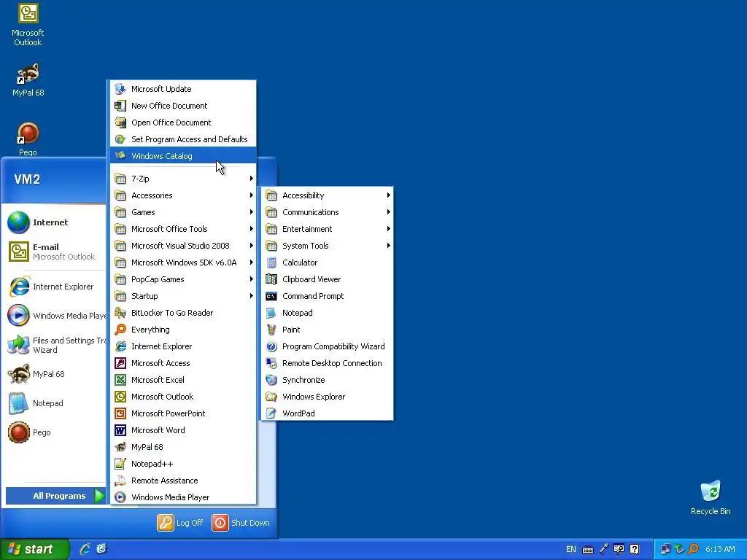
Task: Open Calculator from Accessories submenu
Action: [x=327, y=262]
